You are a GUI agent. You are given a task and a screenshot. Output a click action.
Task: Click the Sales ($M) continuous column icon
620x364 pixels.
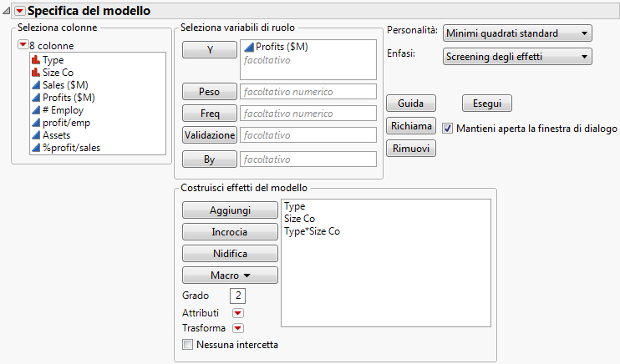coord(35,85)
